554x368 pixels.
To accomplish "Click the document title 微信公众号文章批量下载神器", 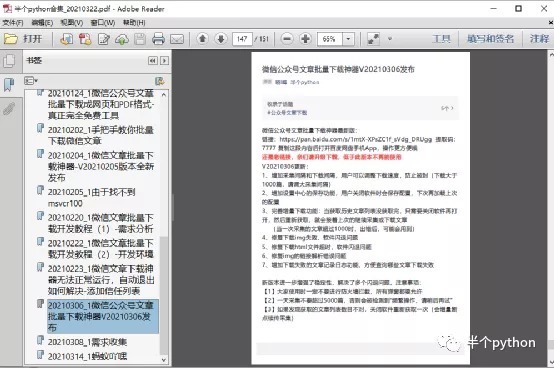I will pyautogui.click(x=338, y=69).
